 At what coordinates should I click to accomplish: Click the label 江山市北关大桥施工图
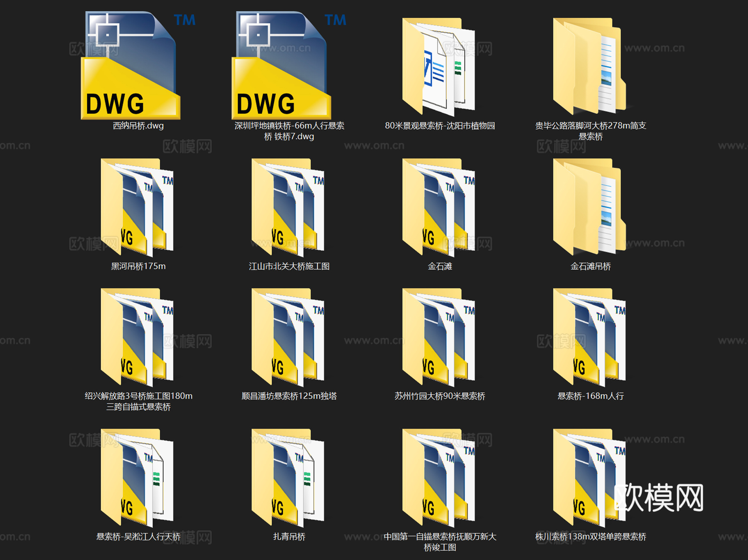[289, 266]
